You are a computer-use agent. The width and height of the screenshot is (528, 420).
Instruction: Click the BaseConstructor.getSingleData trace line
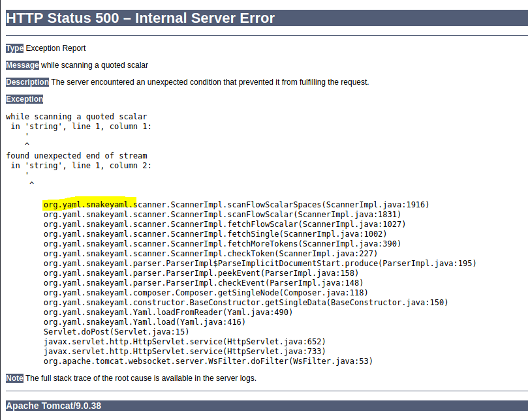245,303
